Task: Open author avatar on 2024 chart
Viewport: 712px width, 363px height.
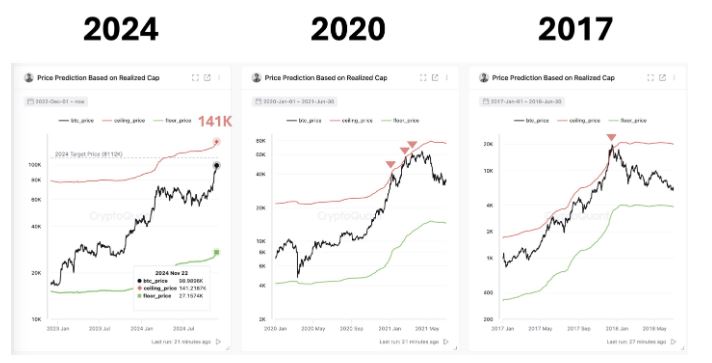Action: 29,78
